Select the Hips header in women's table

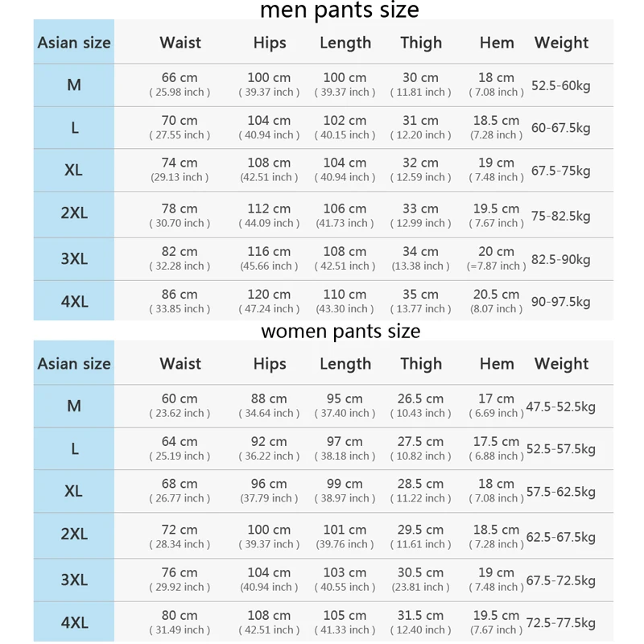(270, 364)
